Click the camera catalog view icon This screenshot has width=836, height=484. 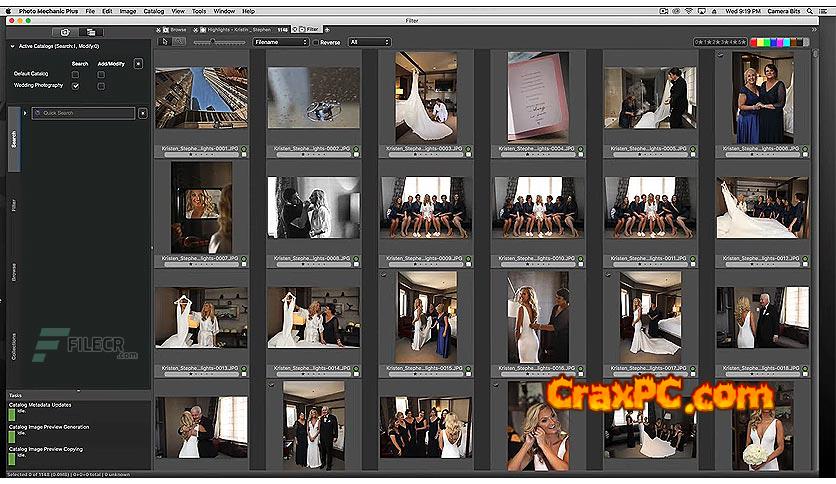pyautogui.click(x=65, y=32)
